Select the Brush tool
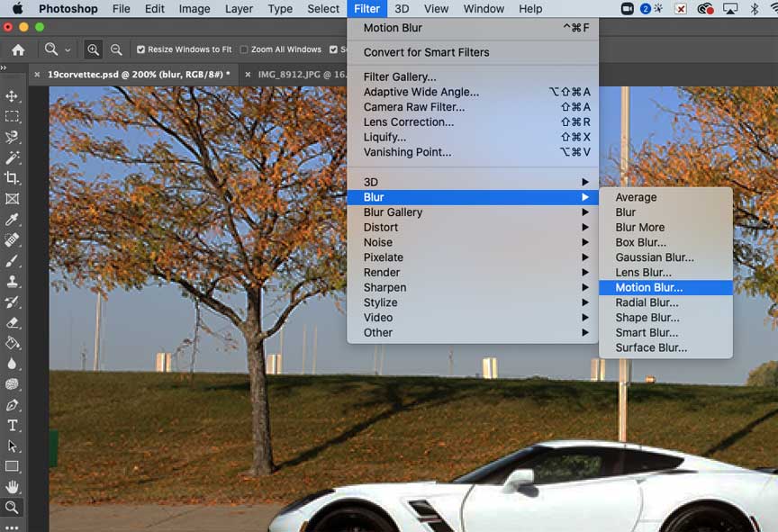 (12, 261)
